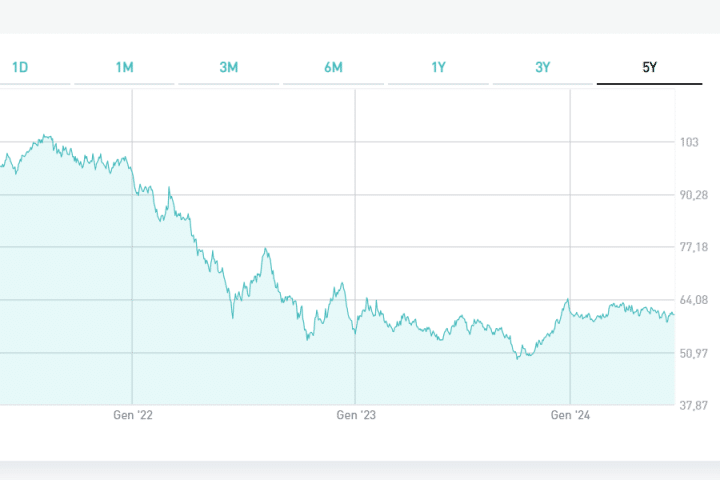Click the 50,97 price axis label
The width and height of the screenshot is (720, 480).
click(x=694, y=353)
